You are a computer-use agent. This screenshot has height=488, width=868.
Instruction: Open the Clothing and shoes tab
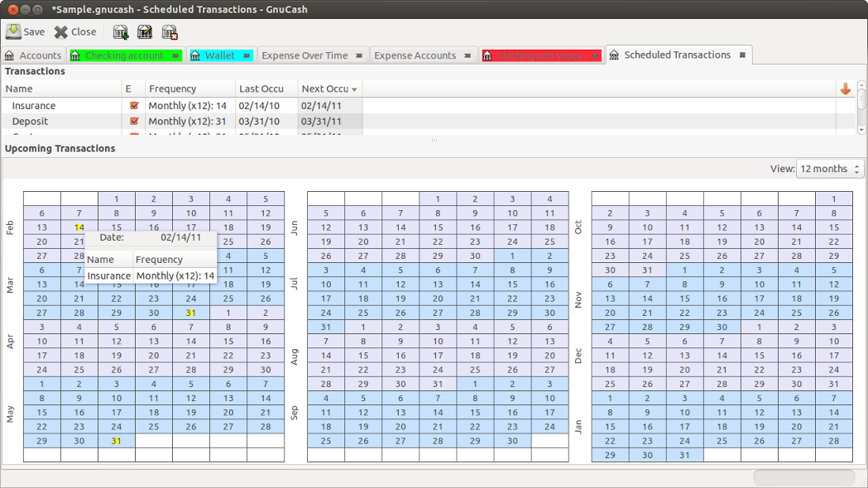point(540,55)
